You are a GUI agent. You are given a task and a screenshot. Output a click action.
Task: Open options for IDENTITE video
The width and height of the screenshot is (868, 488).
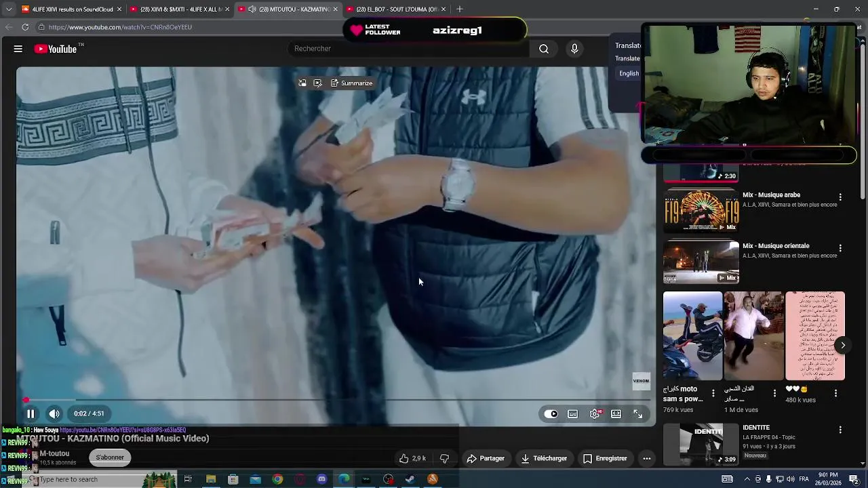pos(840,430)
